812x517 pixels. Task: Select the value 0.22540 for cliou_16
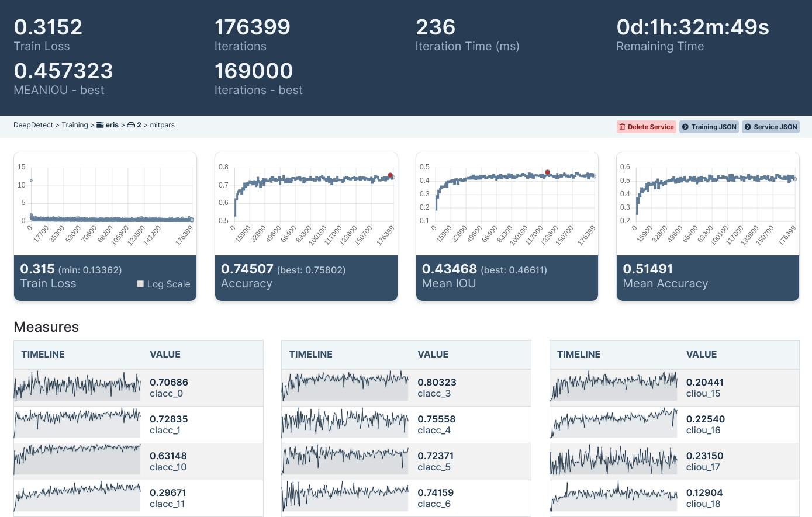point(706,419)
